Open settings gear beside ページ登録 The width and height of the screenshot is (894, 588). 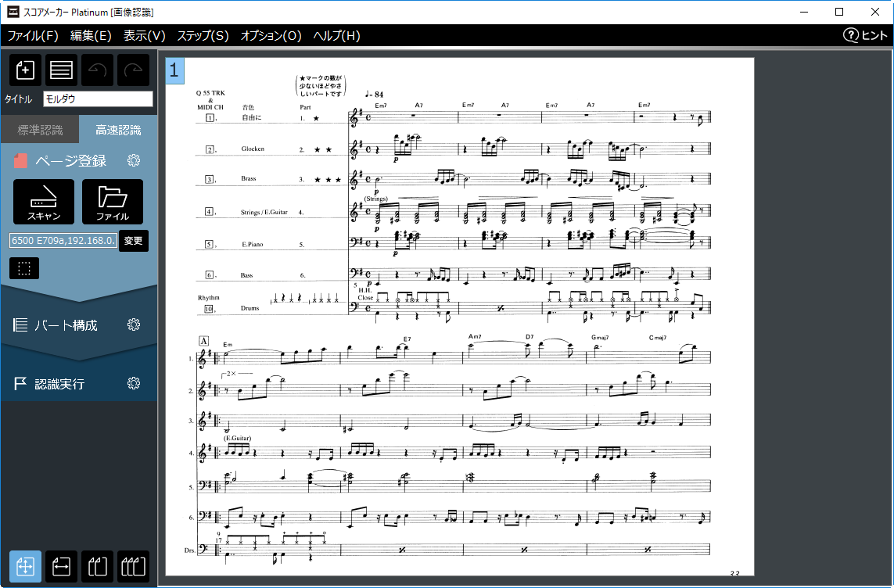coord(134,160)
